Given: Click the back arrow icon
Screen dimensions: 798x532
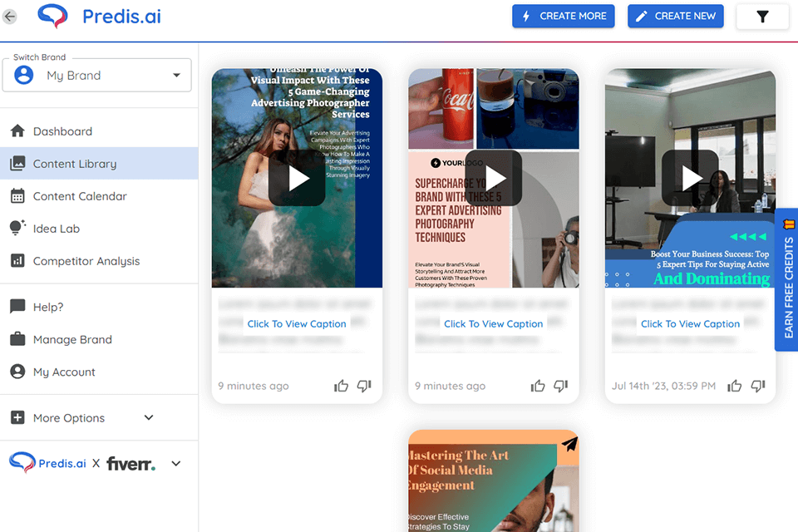Looking at the screenshot, I should coord(9,17).
